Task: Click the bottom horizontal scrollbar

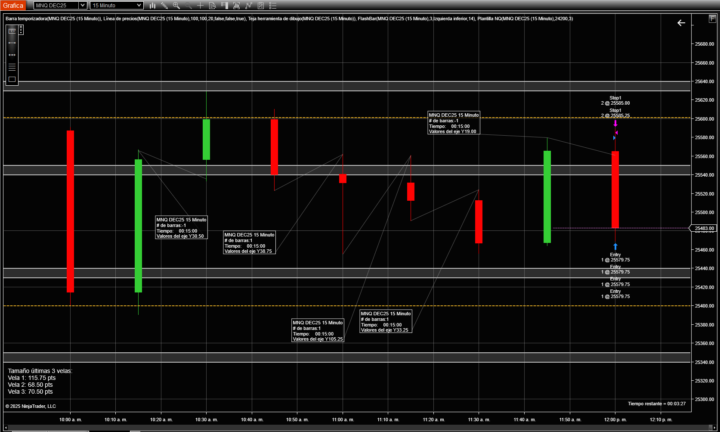Action: 360,428
